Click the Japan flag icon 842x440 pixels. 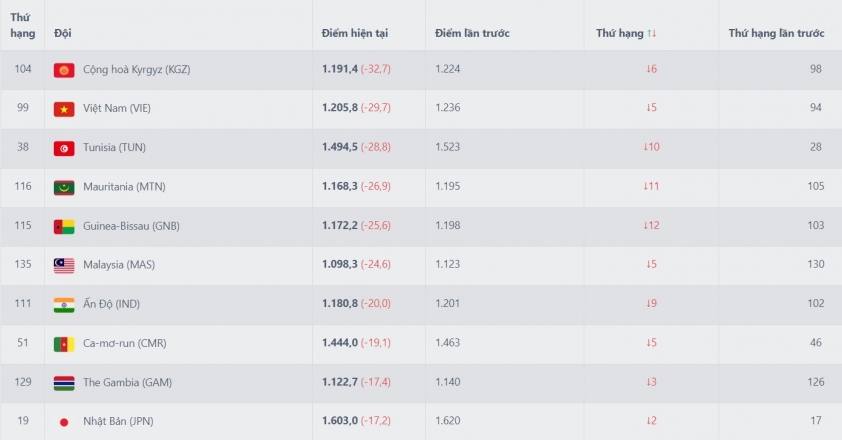click(64, 422)
